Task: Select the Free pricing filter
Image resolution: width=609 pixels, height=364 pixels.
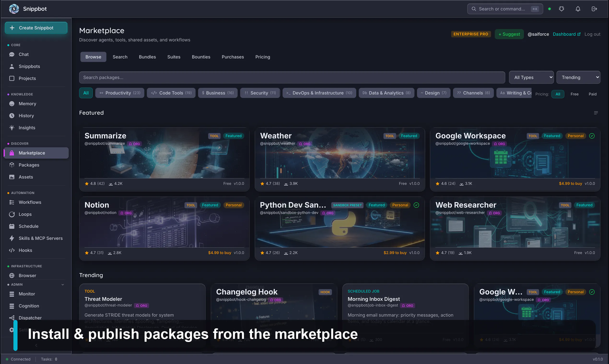Action: [575, 94]
